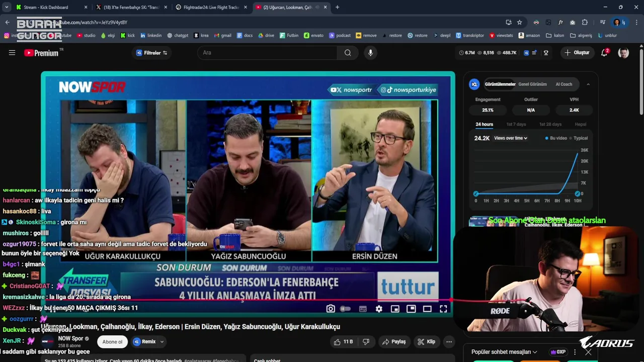
Task: Close the live chat panel
Action: pyautogui.click(x=588, y=352)
